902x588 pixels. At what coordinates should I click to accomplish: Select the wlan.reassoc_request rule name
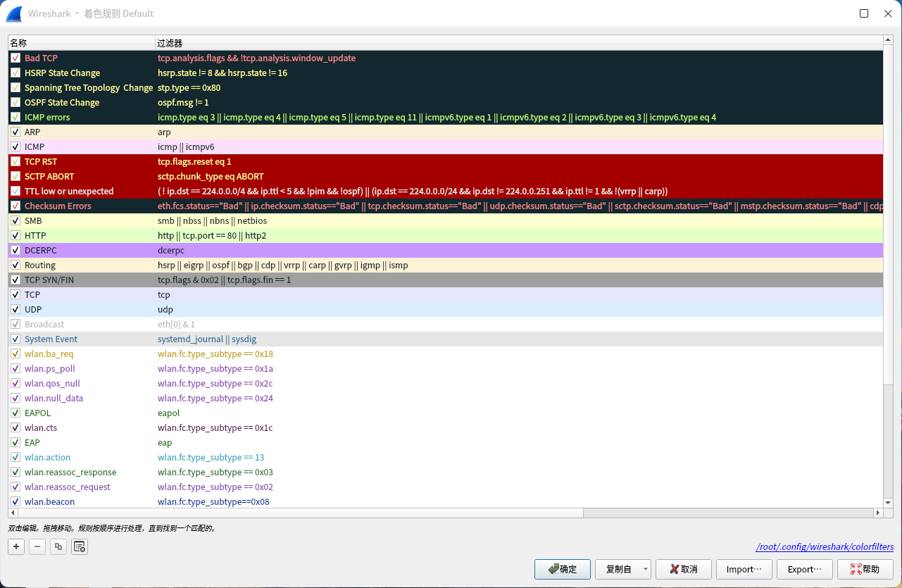(68, 487)
